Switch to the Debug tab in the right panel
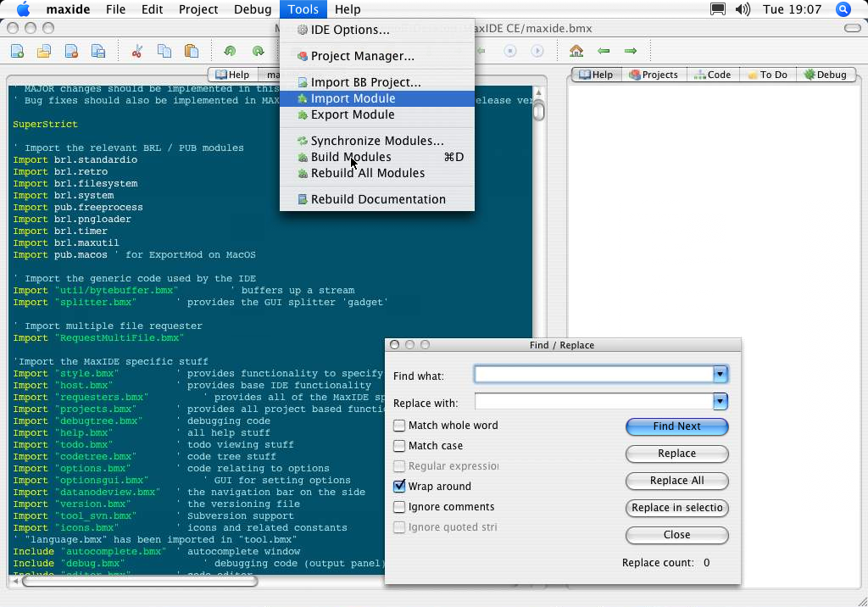Image resolution: width=868 pixels, height=607 pixels. point(826,75)
